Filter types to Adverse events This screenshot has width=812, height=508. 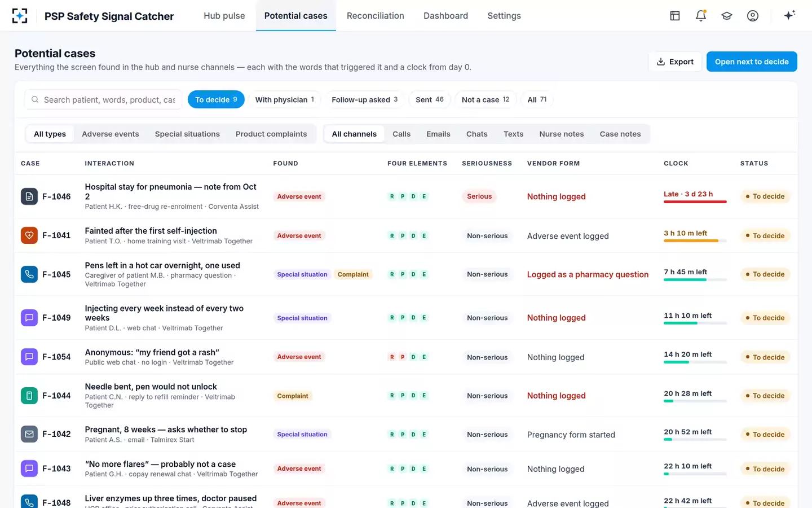(111, 134)
